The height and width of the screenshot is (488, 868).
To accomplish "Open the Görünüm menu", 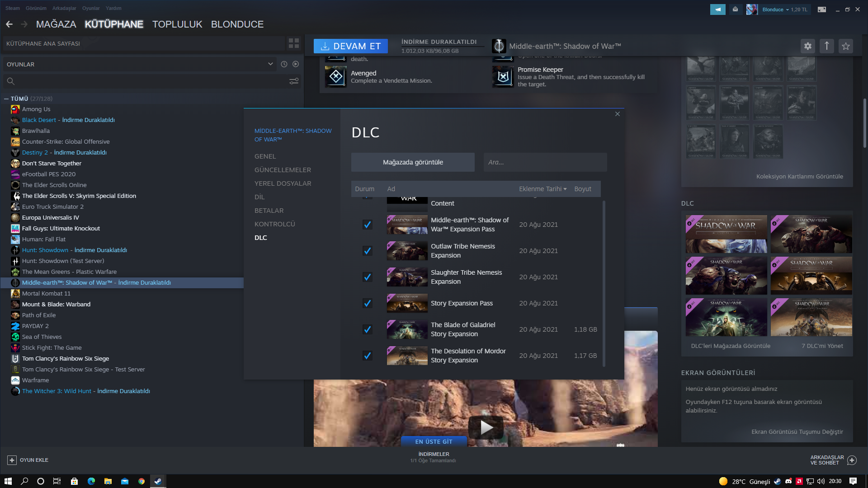I will coord(36,8).
